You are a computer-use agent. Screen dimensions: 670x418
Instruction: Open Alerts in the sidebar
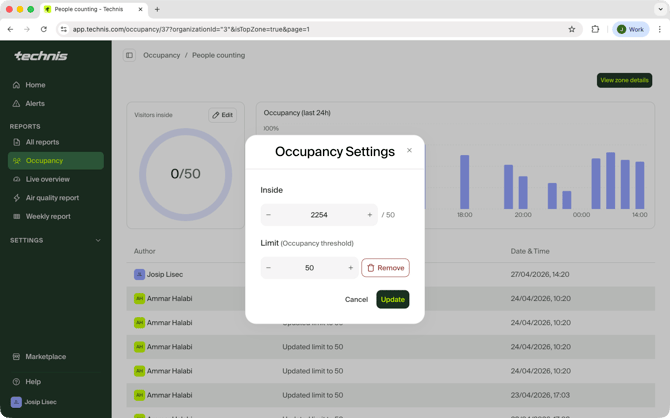pos(56,103)
